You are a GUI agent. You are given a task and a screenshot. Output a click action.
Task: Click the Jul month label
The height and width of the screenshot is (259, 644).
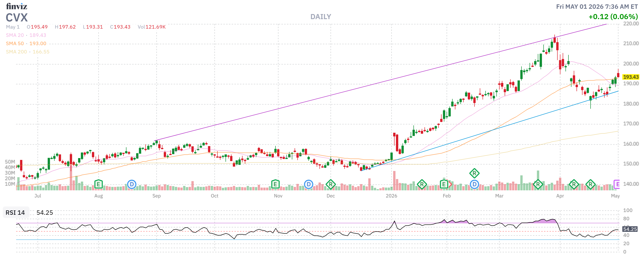(38, 196)
